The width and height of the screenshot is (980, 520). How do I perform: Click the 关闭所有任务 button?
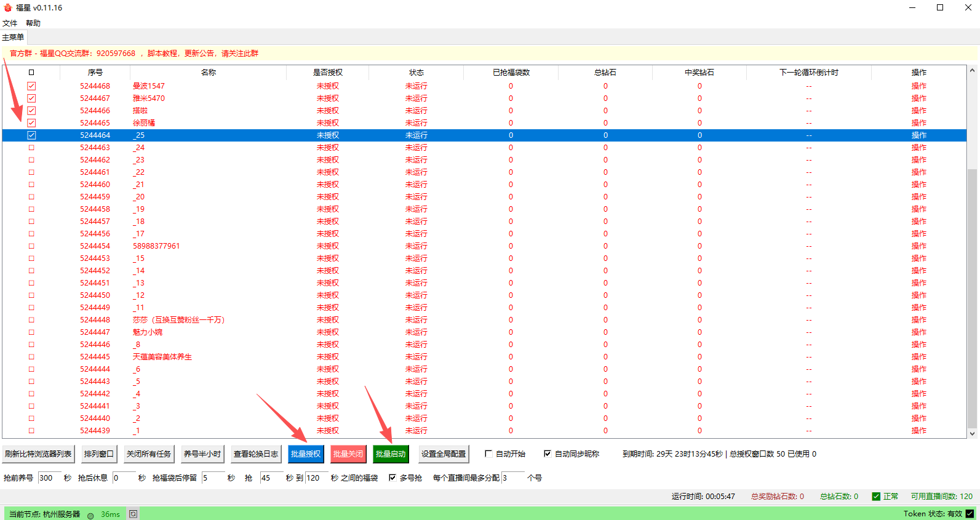(149, 454)
